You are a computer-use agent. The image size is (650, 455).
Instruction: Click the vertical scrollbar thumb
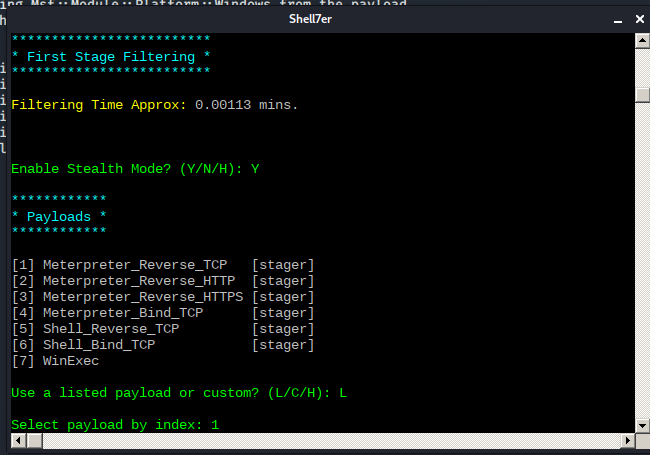pyautogui.click(x=642, y=95)
